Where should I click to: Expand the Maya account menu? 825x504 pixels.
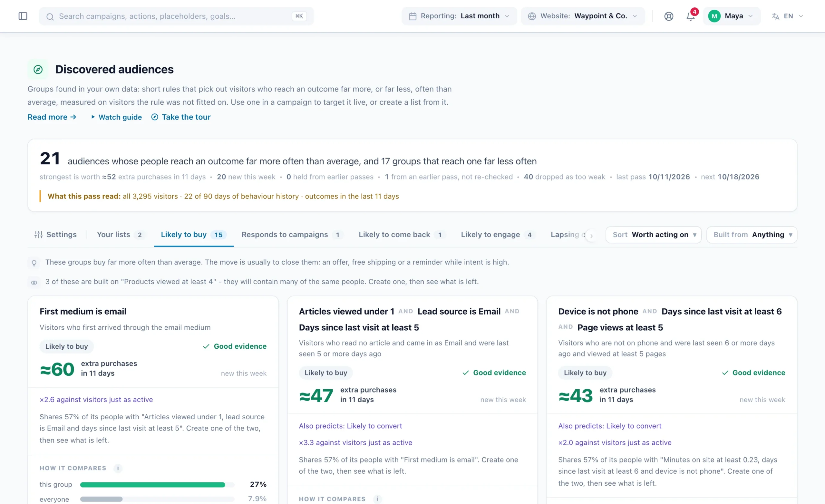point(732,16)
